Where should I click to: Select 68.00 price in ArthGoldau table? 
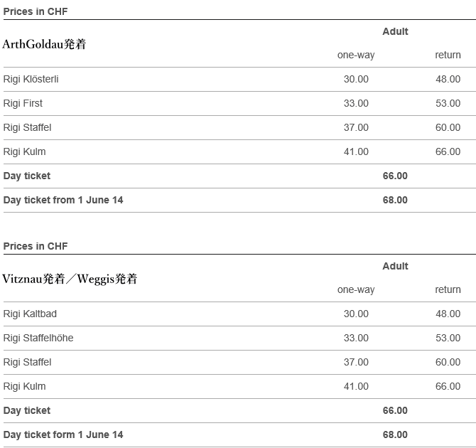(x=395, y=200)
